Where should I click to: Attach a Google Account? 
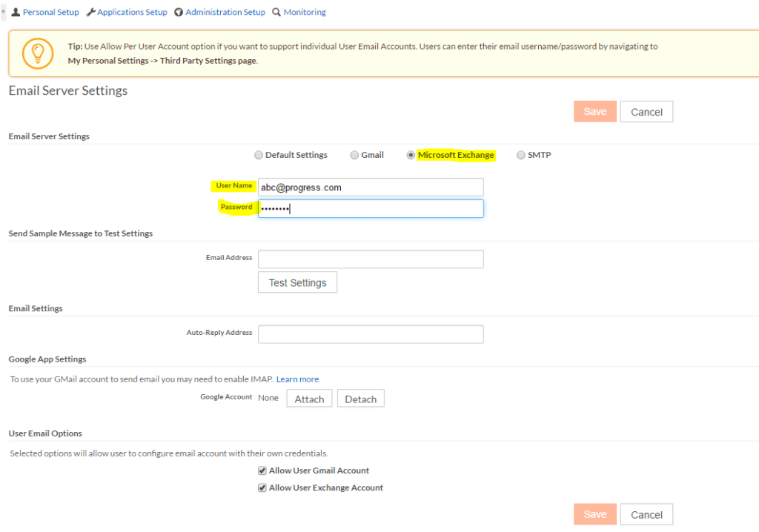click(x=309, y=399)
